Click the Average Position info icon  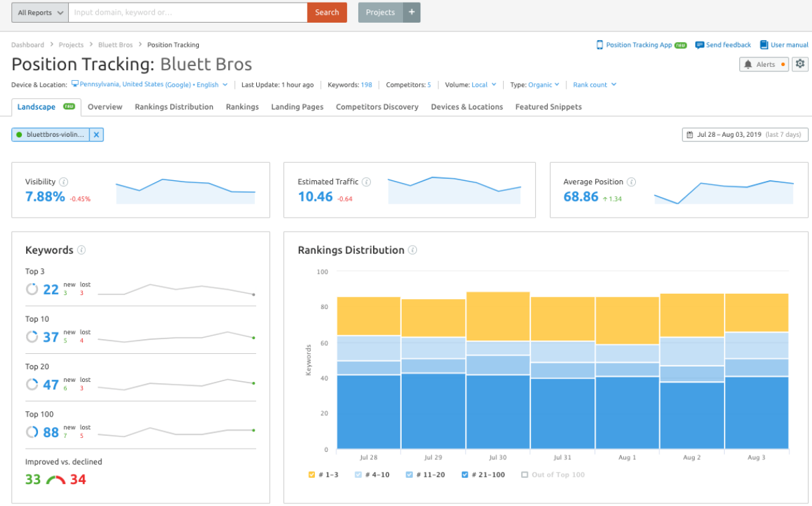631,182
